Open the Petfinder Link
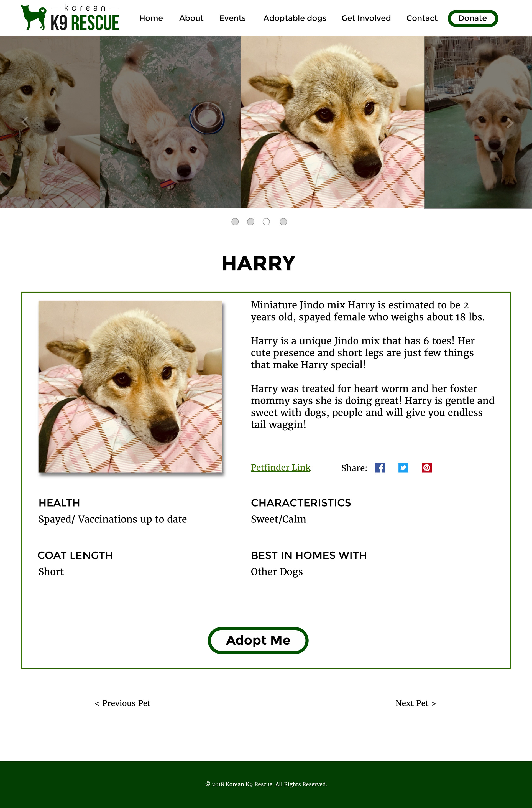 pos(281,467)
